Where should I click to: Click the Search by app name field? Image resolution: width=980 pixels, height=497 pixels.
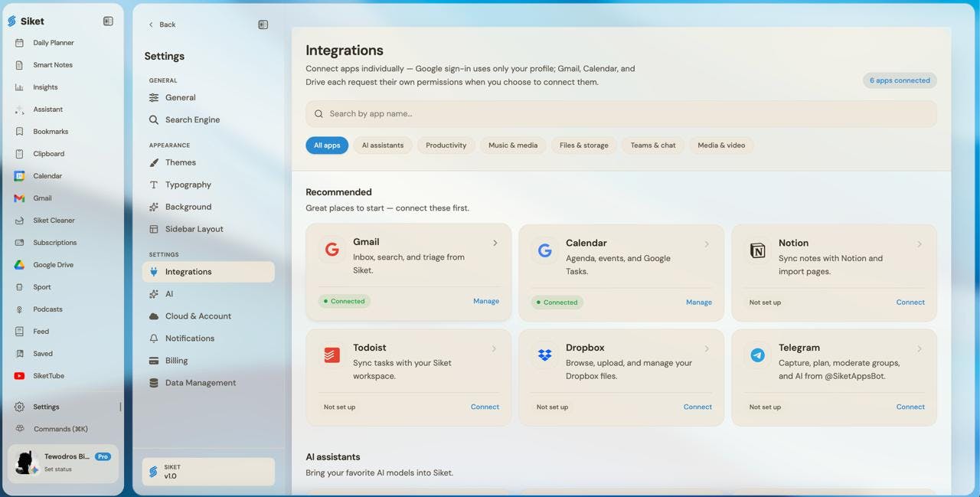tap(621, 113)
